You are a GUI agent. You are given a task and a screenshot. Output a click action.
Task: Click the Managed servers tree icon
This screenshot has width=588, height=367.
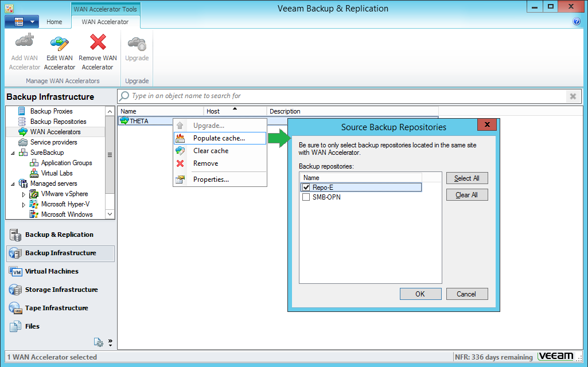coord(24,183)
